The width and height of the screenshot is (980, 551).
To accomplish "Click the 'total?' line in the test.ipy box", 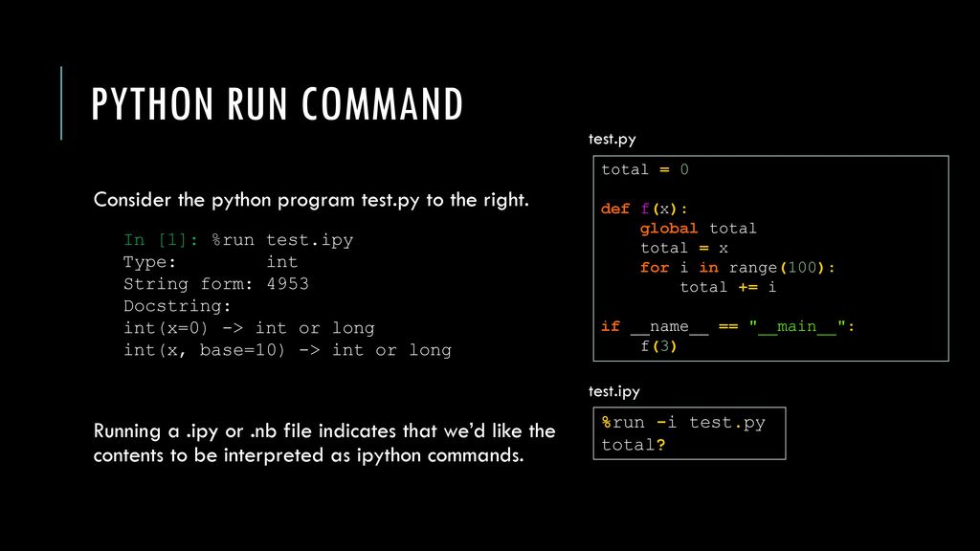I will 634,445.
